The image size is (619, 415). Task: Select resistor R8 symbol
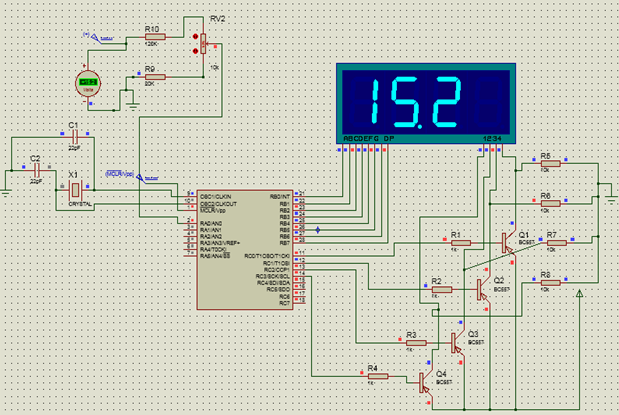(x=550, y=283)
